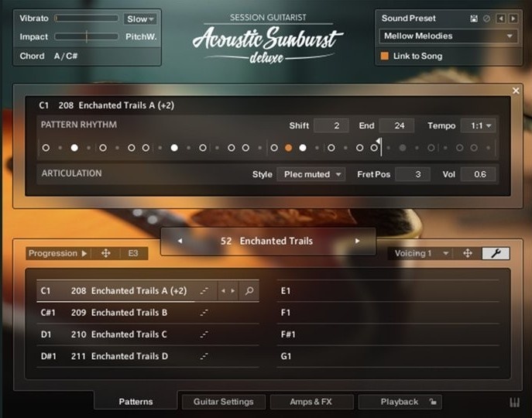
Task: Click stair icon on Enchanted Trails C row
Action: pos(204,334)
